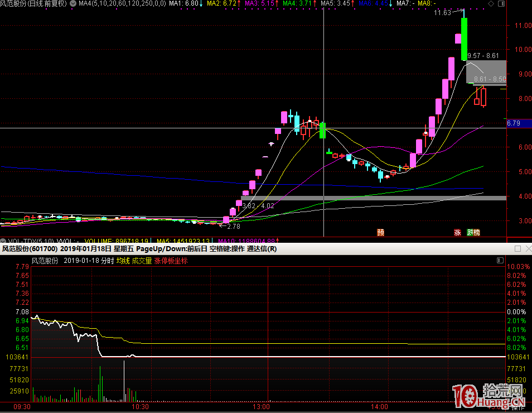Click the 6.79 price tag on axis
532x413 pixels.
click(x=514, y=123)
